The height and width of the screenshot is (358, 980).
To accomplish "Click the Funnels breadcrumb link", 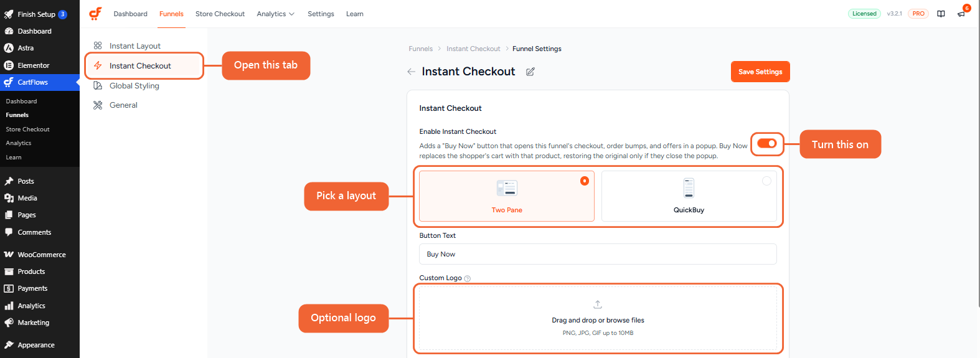I will point(421,49).
